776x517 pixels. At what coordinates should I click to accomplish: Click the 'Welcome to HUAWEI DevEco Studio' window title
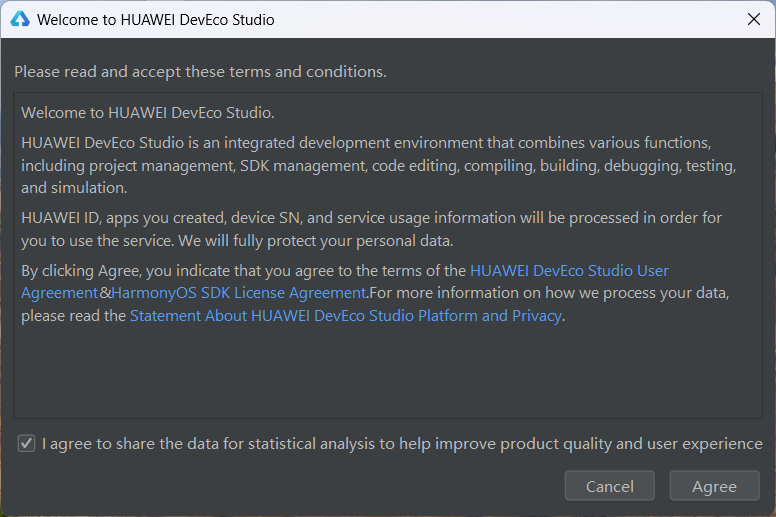155,20
